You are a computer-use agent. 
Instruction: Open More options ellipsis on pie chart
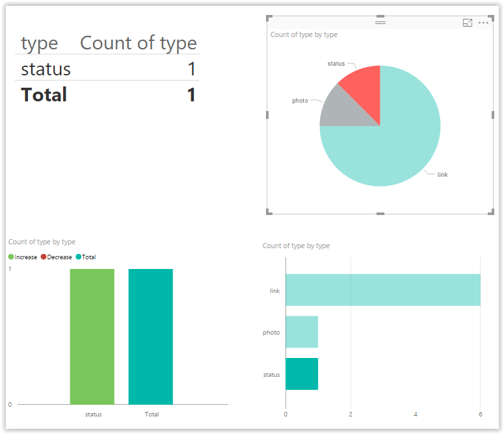(x=483, y=23)
